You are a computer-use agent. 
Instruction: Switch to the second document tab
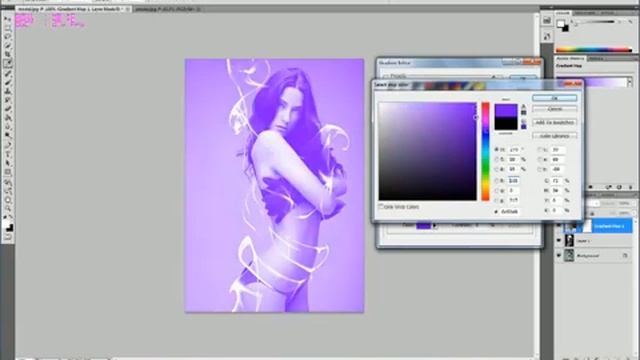(x=167, y=9)
